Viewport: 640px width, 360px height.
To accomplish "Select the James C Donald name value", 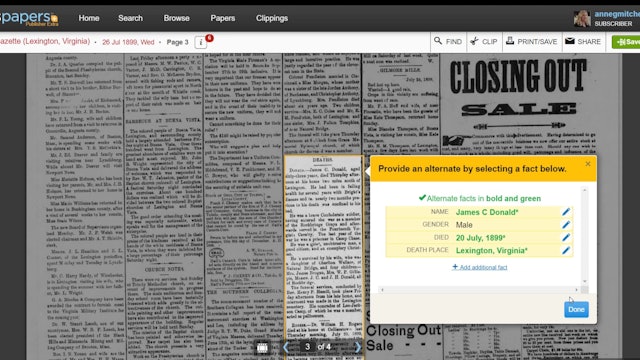I will [487, 212].
